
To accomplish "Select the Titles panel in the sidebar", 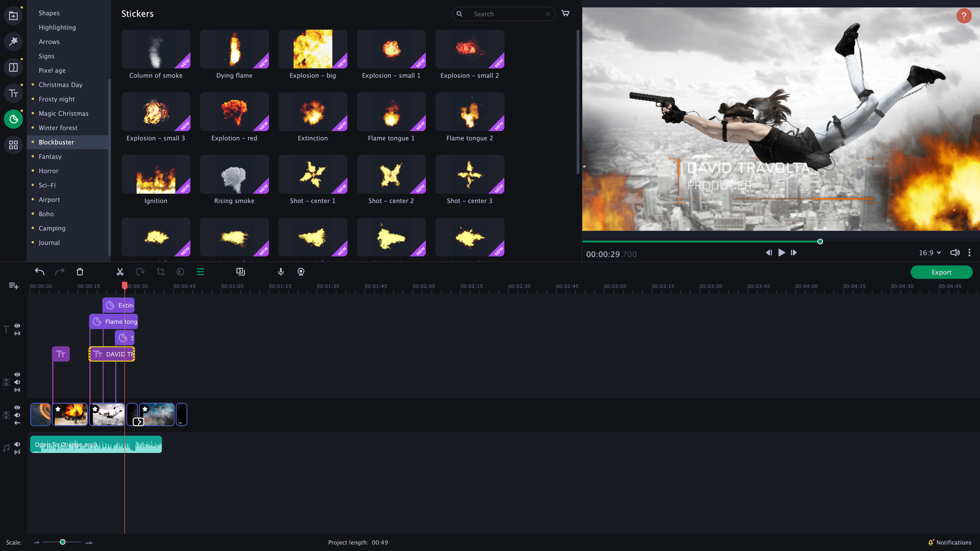I will [x=13, y=93].
